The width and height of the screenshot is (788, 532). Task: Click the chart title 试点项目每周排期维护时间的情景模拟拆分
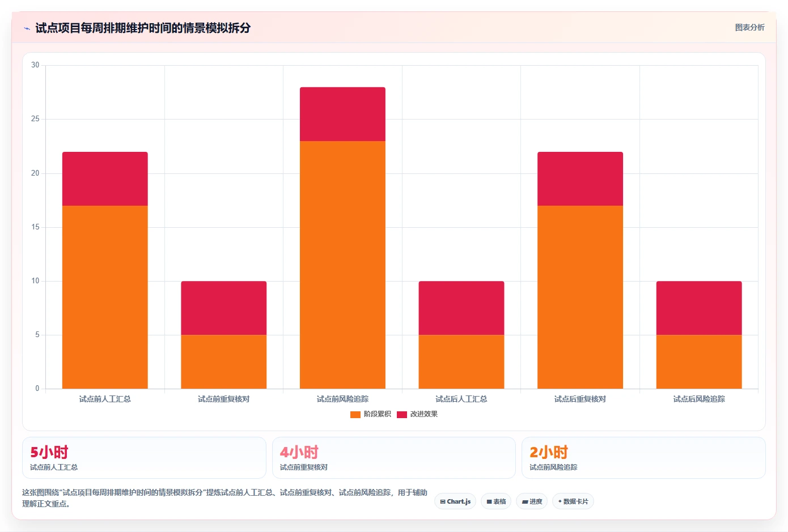click(x=143, y=28)
